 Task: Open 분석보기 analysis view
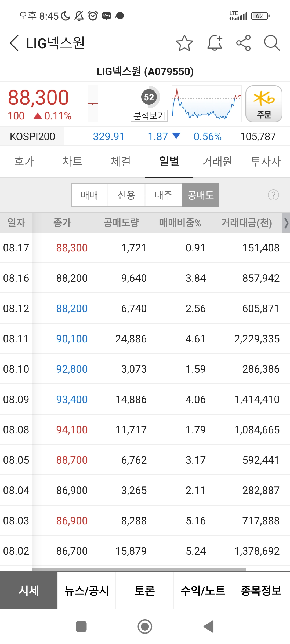149,116
